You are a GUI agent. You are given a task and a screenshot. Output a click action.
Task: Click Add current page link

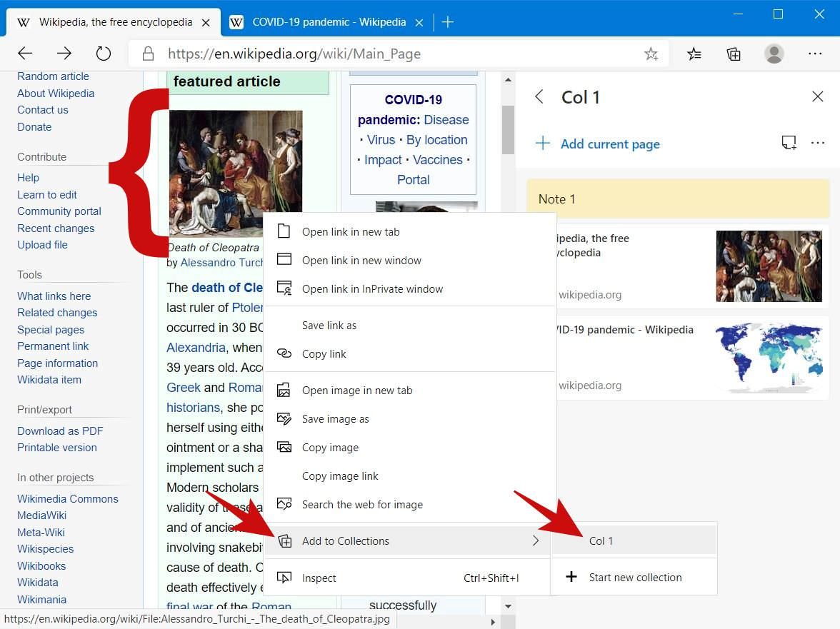[610, 144]
